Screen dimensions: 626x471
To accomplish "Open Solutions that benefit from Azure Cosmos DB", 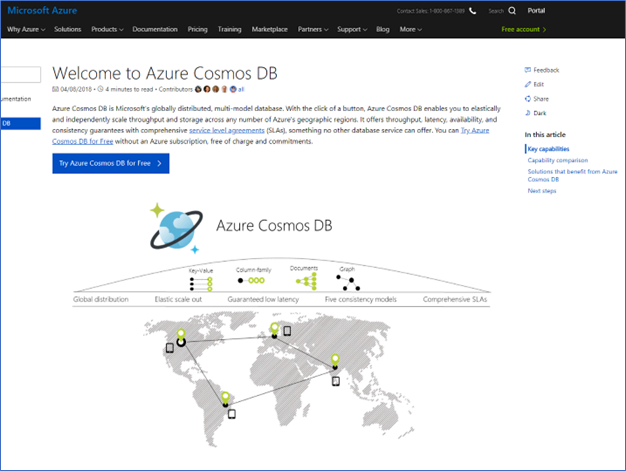I will tap(572, 175).
